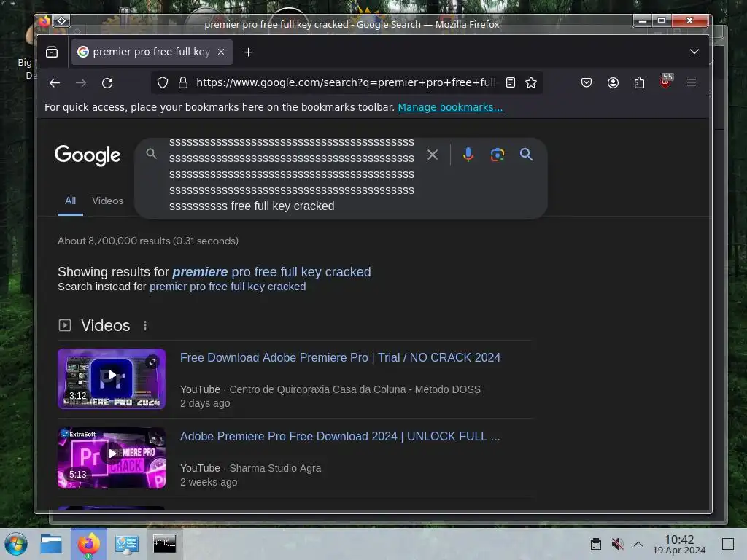Open the terminal from taskbar
Image resolution: width=747 pixels, height=560 pixels.
point(164,544)
